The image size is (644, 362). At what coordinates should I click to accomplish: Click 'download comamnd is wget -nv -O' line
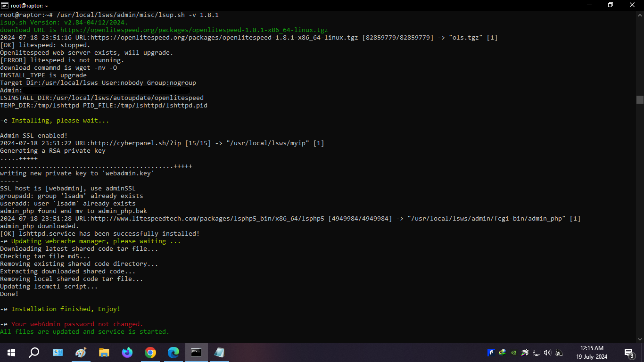58,68
